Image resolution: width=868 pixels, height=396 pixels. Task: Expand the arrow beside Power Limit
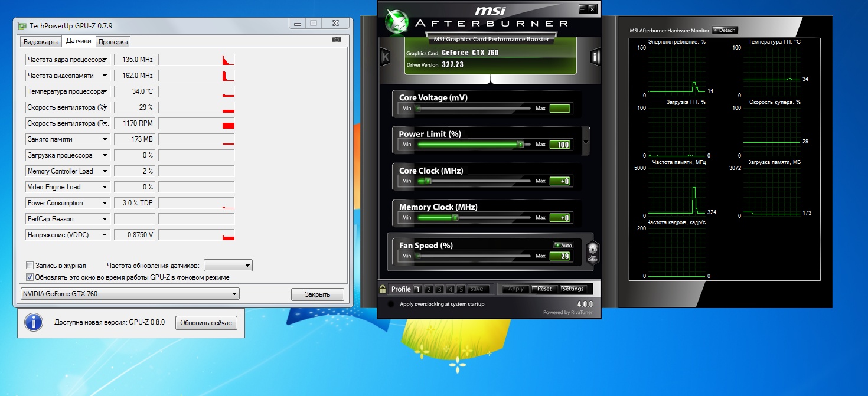[586, 142]
